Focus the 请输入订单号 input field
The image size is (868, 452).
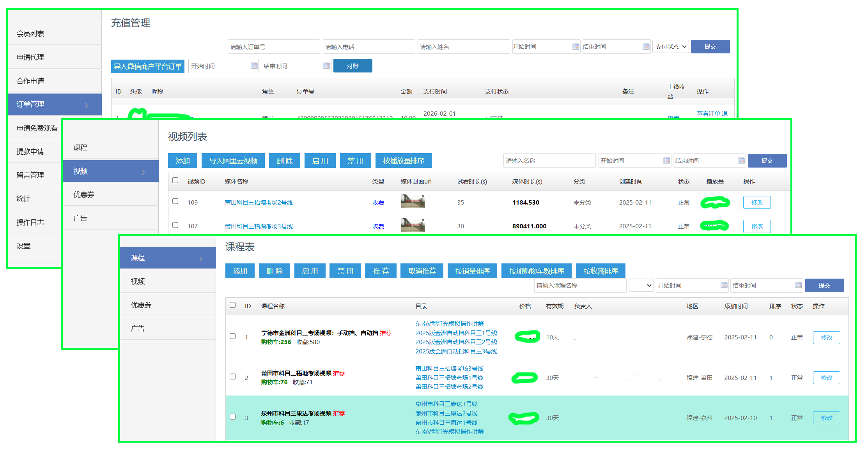[x=274, y=47]
